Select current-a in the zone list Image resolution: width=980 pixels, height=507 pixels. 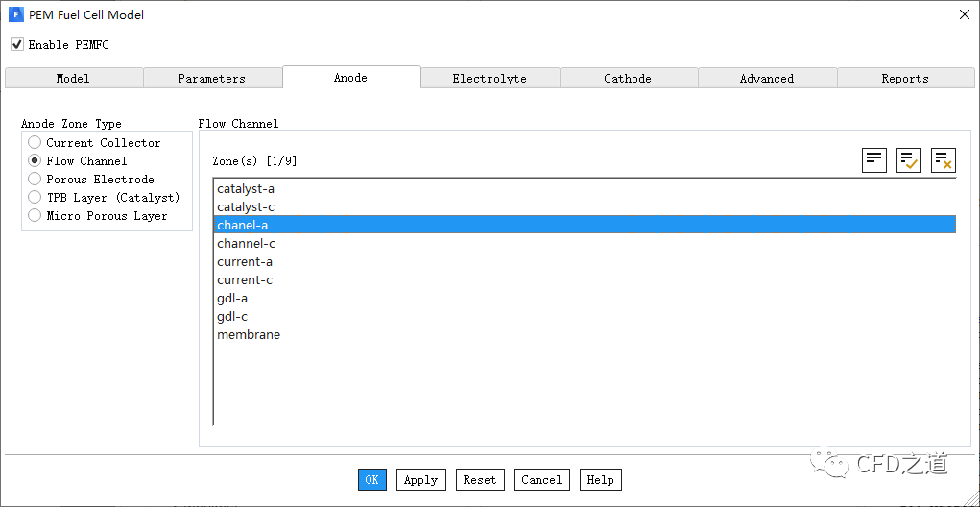click(585, 261)
